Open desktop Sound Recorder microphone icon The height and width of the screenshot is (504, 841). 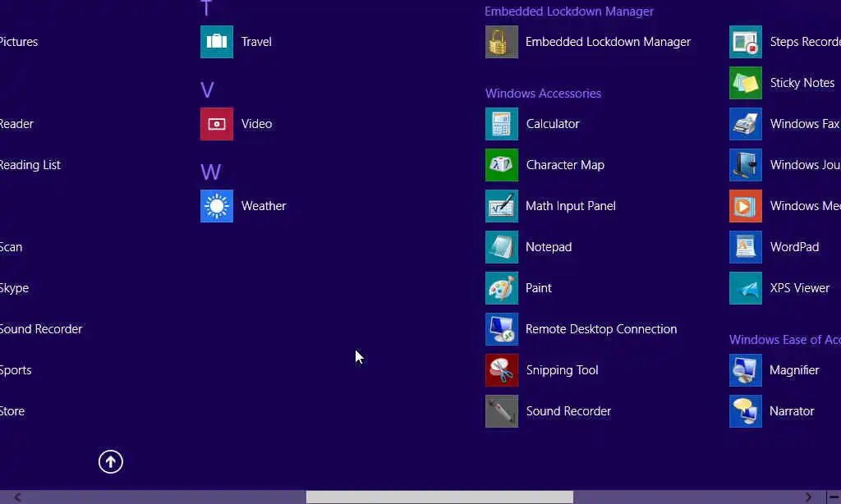tap(502, 411)
